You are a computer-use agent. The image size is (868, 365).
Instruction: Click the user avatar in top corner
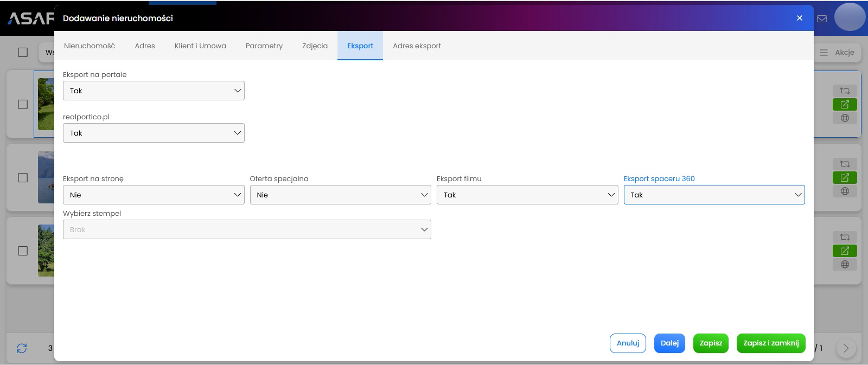(x=850, y=17)
